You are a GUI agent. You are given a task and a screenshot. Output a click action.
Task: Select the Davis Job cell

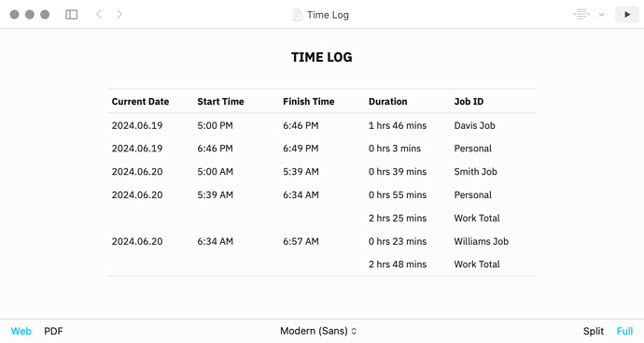coord(474,125)
